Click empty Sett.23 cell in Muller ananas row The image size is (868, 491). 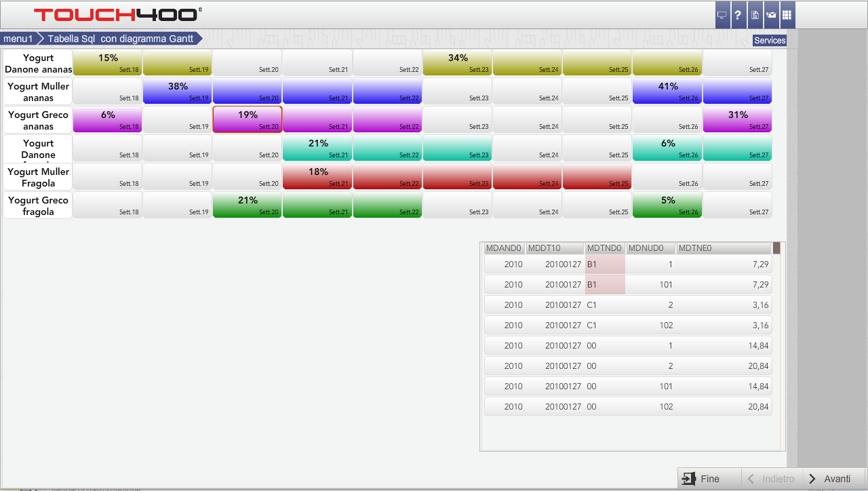point(458,91)
